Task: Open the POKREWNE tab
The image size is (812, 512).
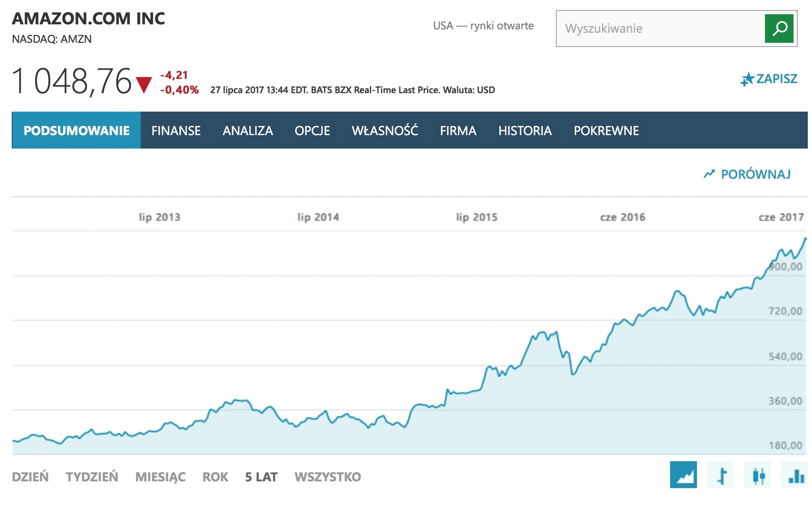Action: (606, 131)
